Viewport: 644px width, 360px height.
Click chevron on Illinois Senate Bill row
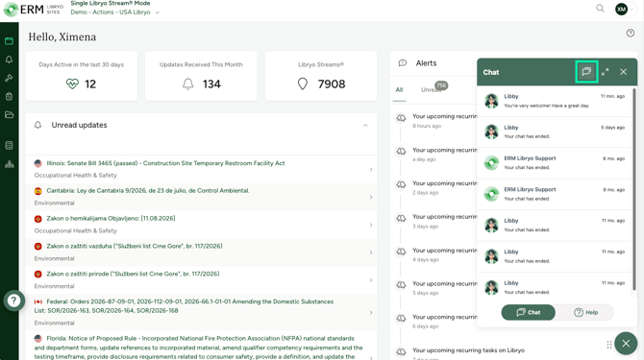pos(371,169)
